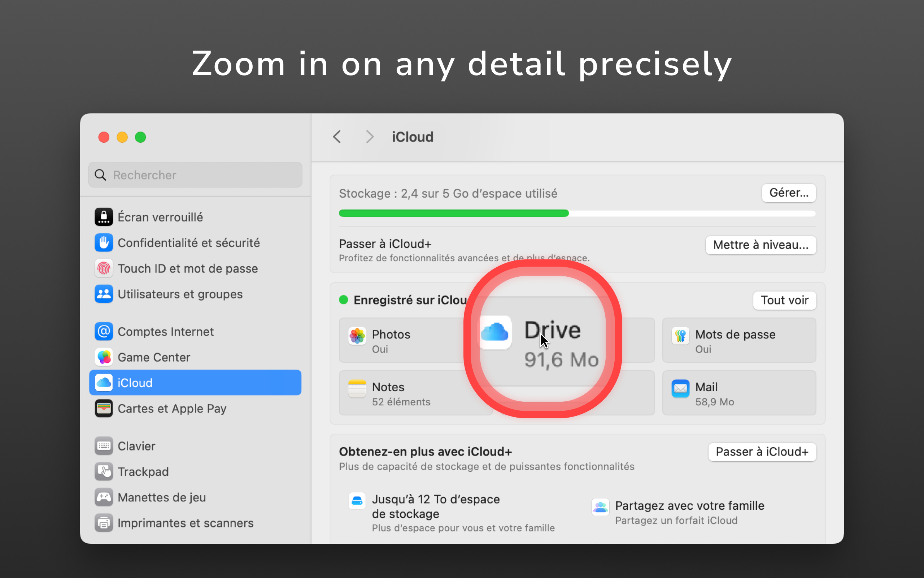This screenshot has width=924, height=578.
Task: Click the Clavier keyboard icon
Action: pos(104,446)
